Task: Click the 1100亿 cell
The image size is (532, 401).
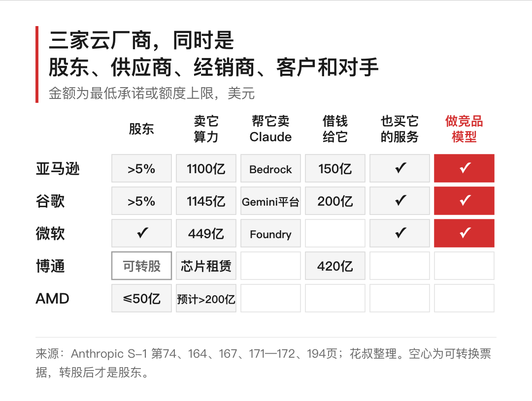Action: (206, 168)
